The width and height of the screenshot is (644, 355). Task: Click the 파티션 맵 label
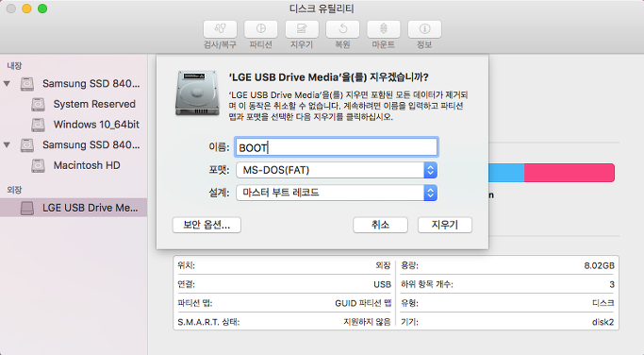click(194, 303)
